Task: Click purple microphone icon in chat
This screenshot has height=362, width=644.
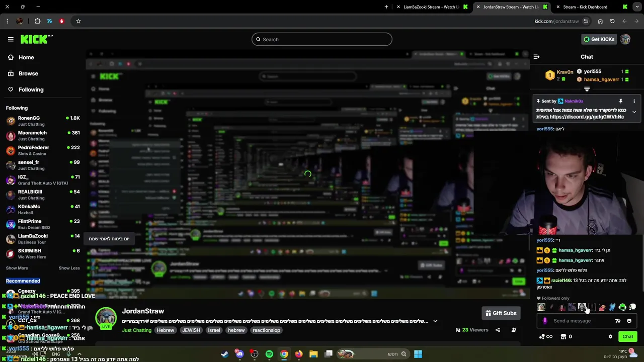Action: point(545,321)
